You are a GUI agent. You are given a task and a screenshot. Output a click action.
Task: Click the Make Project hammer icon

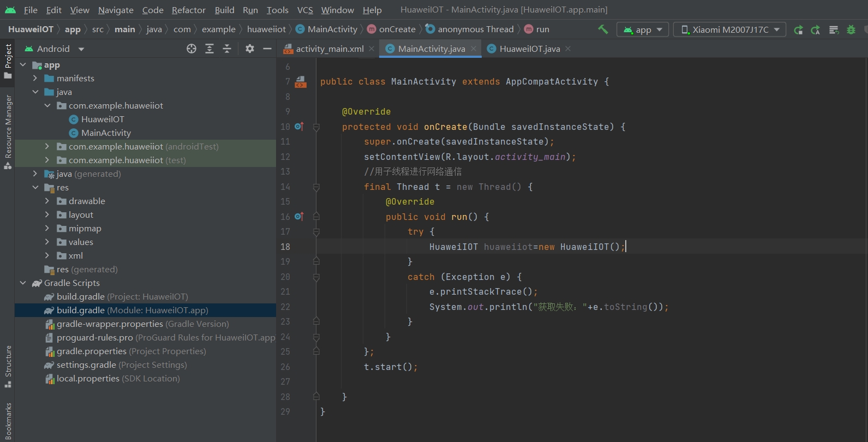(603, 29)
